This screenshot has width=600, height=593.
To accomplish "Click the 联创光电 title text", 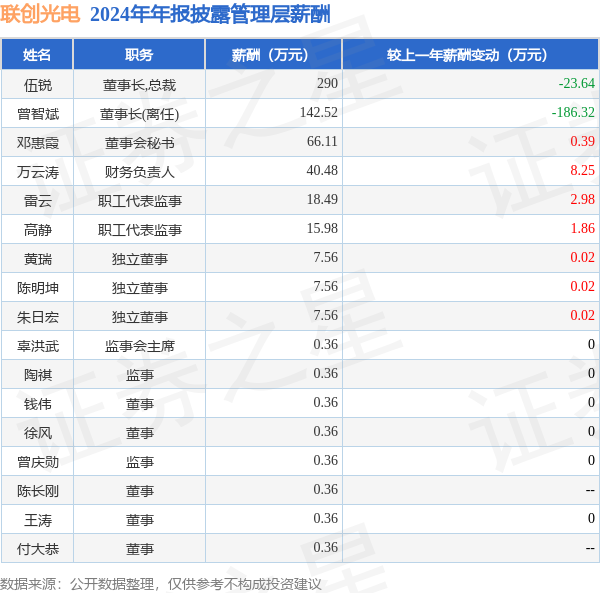I will (x=40, y=15).
